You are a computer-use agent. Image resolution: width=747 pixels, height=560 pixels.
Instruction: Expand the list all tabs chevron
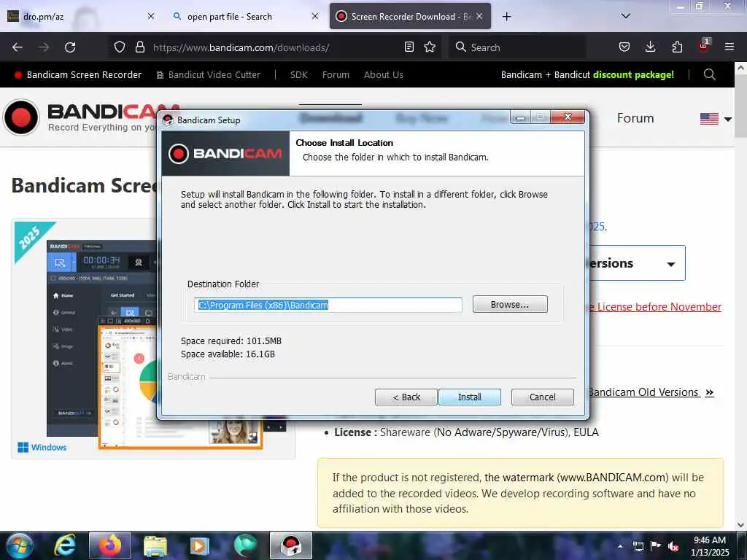tap(626, 16)
